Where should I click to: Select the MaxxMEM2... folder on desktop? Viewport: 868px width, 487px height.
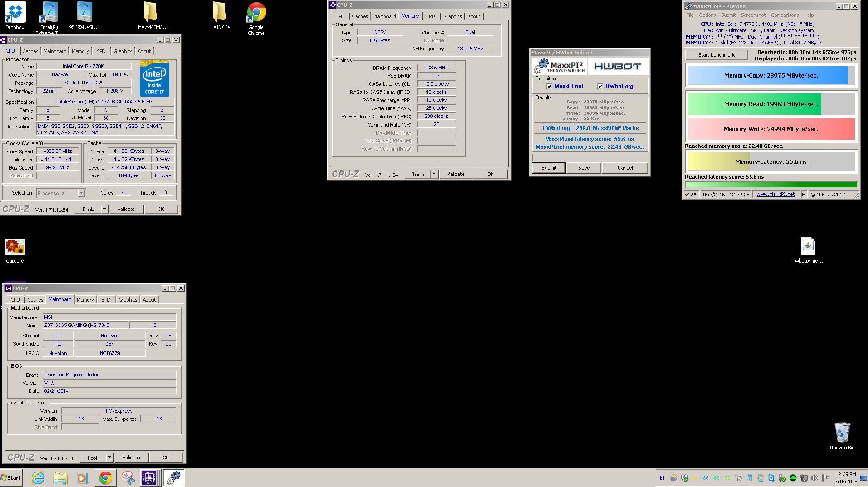[152, 16]
